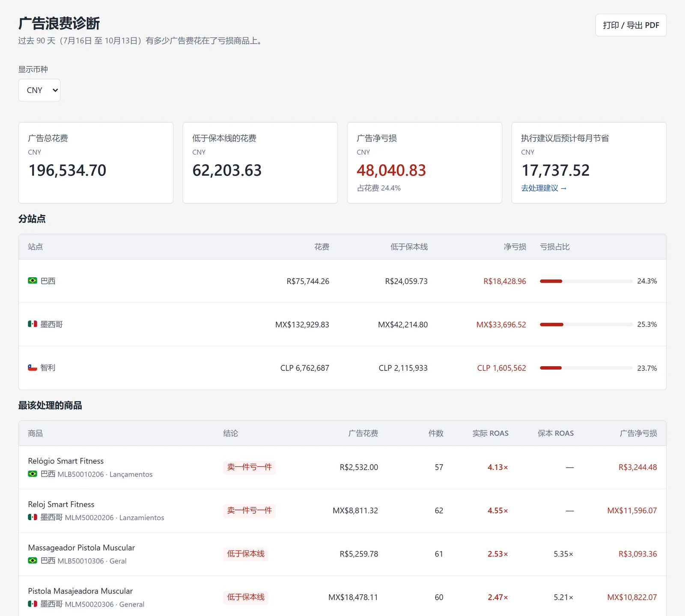
Task: Click listing ID text MLB50010206 · Lançamentos
Action: click(x=105, y=474)
